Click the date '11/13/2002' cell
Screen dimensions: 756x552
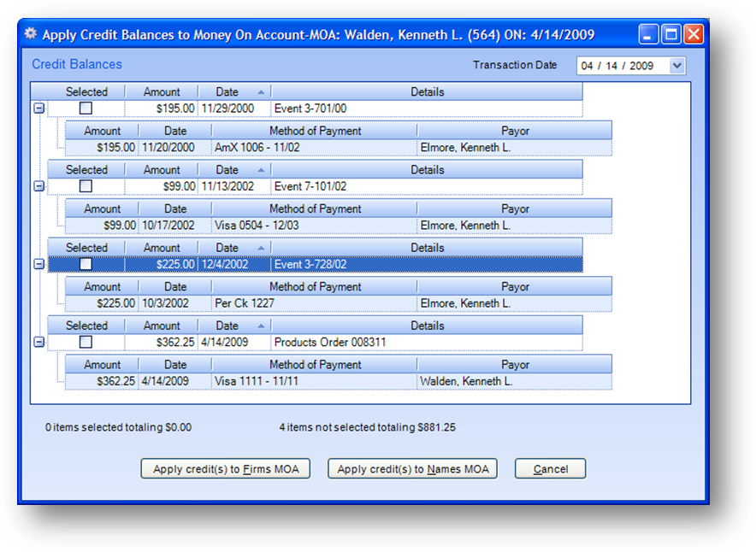[234, 186]
